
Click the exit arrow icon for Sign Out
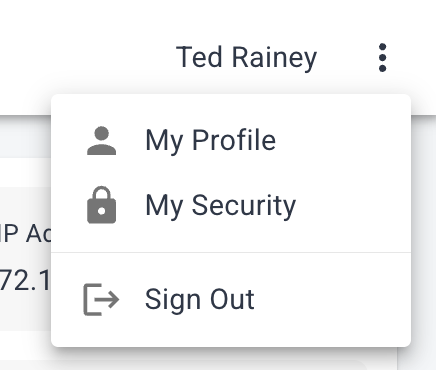click(x=101, y=299)
